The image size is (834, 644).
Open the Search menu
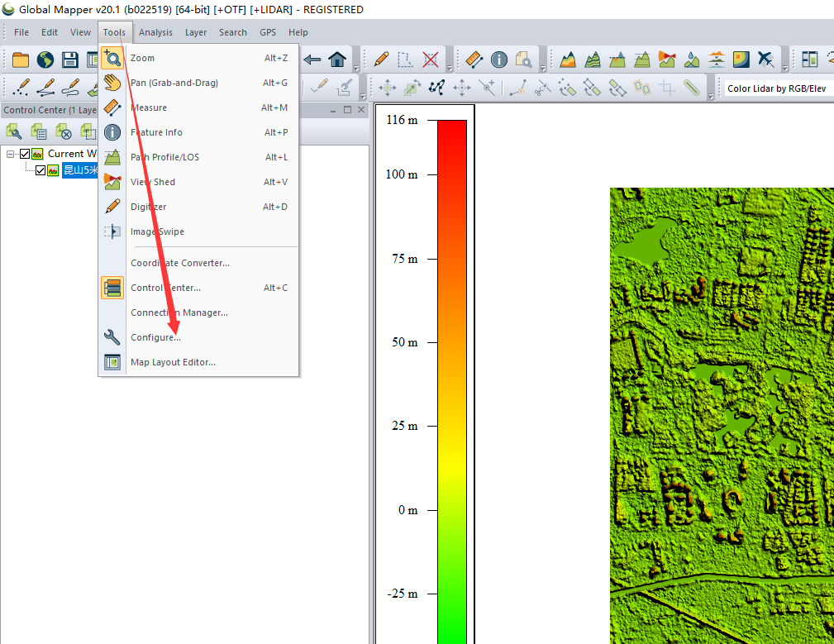[x=233, y=32]
